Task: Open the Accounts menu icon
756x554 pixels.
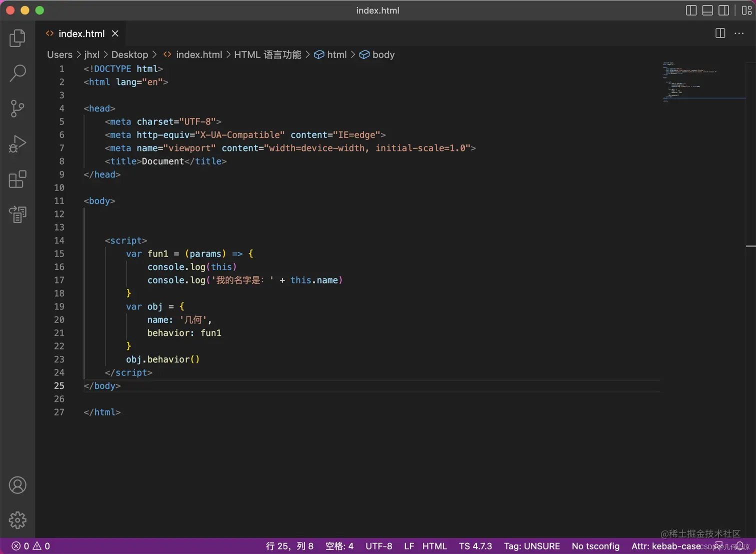Action: click(x=17, y=485)
